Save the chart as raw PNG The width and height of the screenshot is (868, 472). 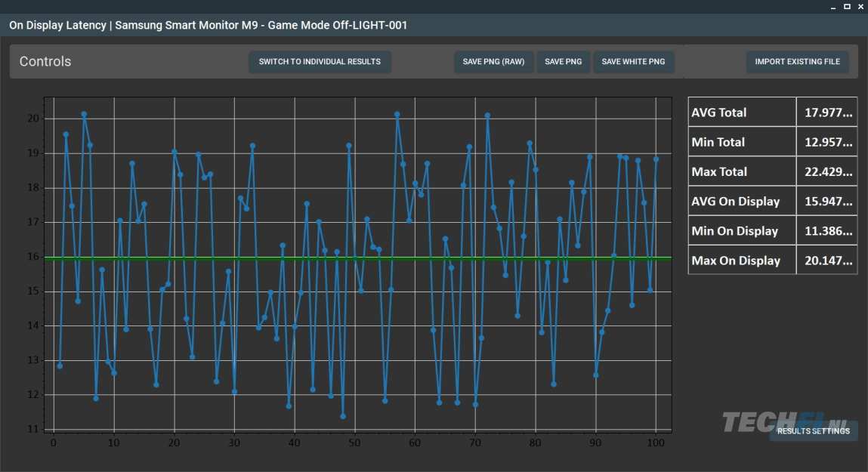[493, 61]
